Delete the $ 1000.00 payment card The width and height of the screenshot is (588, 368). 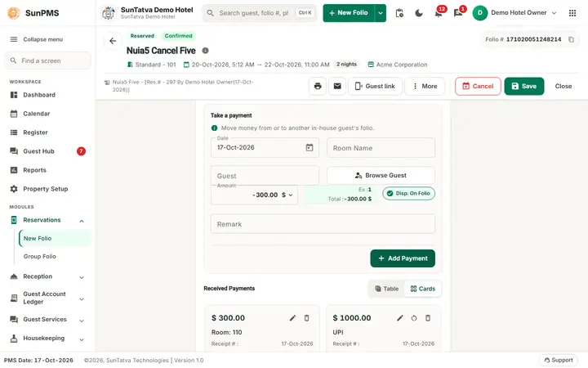(427, 318)
